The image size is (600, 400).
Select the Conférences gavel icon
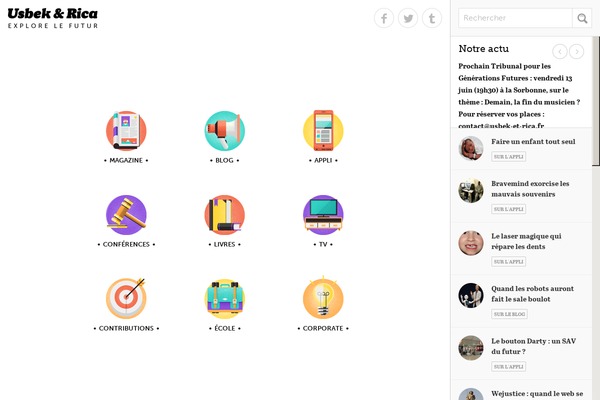coord(126,215)
